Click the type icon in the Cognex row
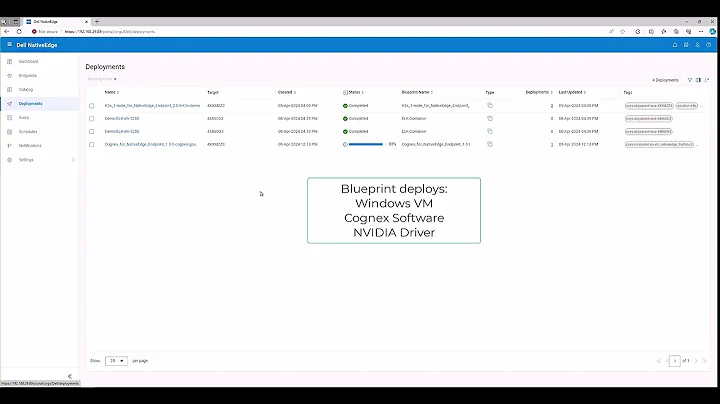720x404 pixels. [489, 144]
